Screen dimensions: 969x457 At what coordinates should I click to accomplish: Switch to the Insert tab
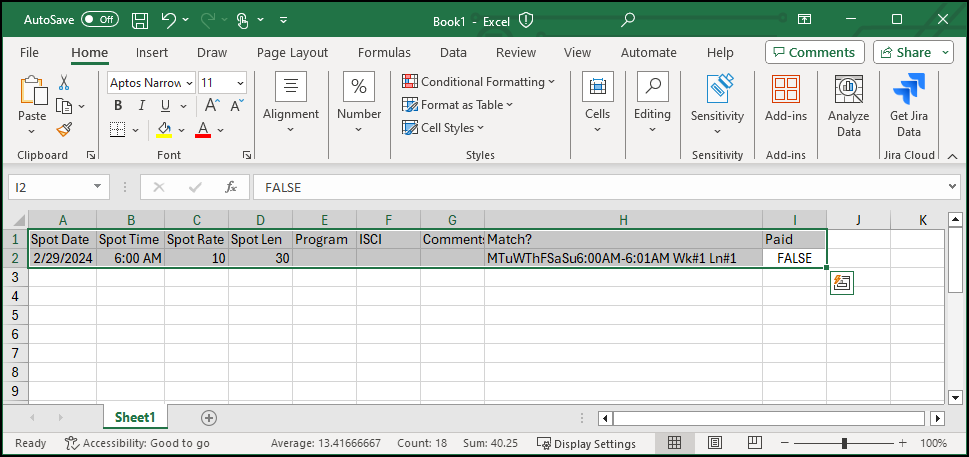coord(152,52)
